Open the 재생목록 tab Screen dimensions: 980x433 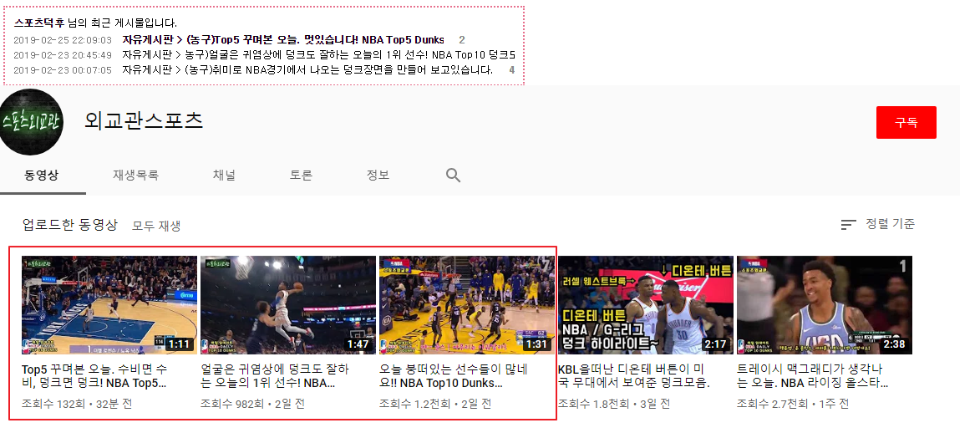pyautogui.click(x=135, y=176)
